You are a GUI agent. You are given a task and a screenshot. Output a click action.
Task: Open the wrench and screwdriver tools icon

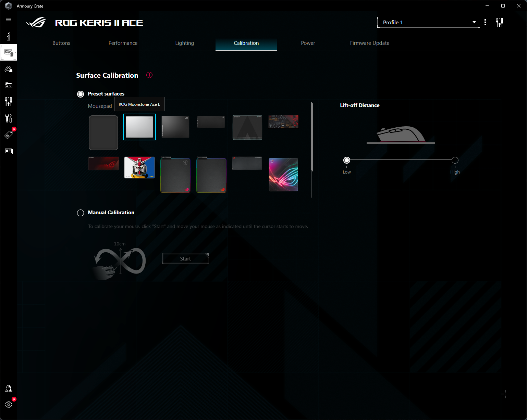coord(9,118)
